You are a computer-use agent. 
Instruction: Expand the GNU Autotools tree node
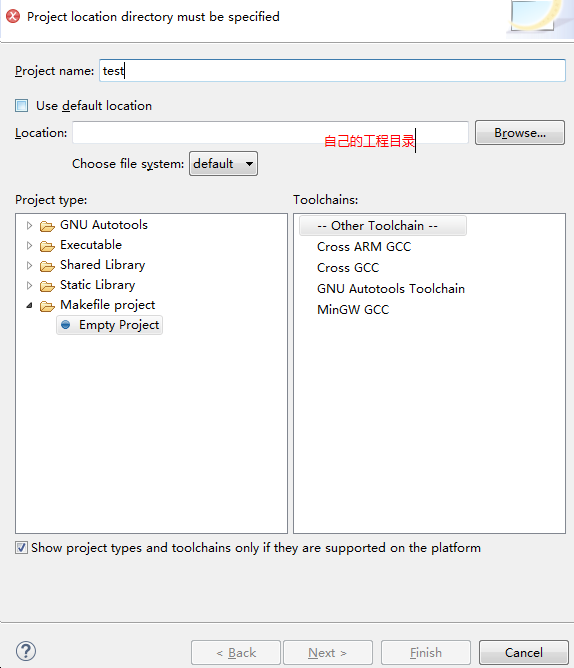click(x=29, y=225)
